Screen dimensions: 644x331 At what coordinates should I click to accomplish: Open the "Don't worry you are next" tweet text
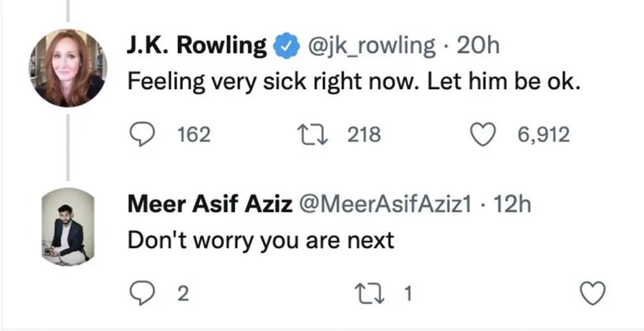(261, 240)
